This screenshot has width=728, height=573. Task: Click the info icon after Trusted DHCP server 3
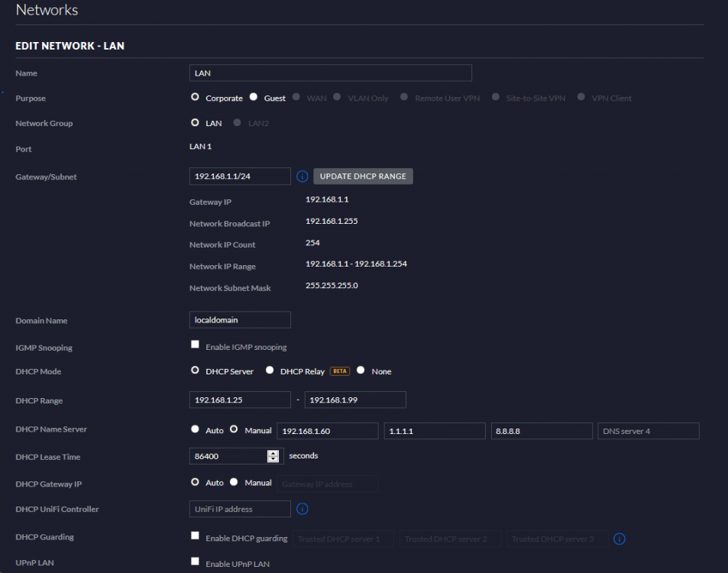(620, 539)
